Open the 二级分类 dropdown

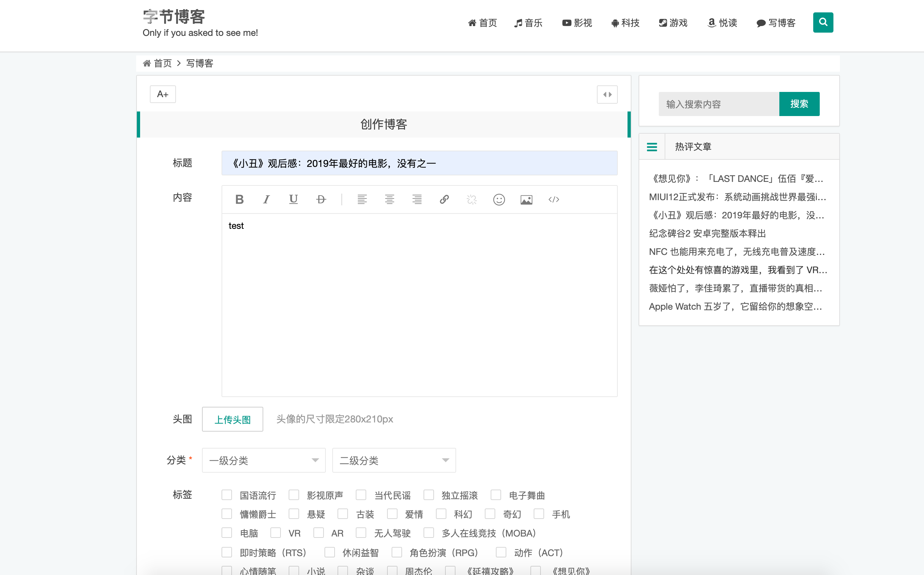coord(394,460)
